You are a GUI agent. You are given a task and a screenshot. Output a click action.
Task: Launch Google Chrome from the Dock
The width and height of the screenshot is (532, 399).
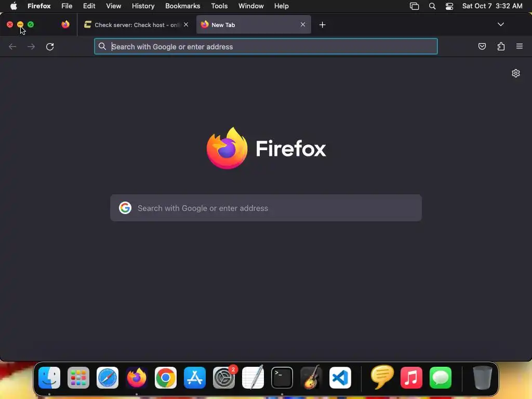[166, 378]
